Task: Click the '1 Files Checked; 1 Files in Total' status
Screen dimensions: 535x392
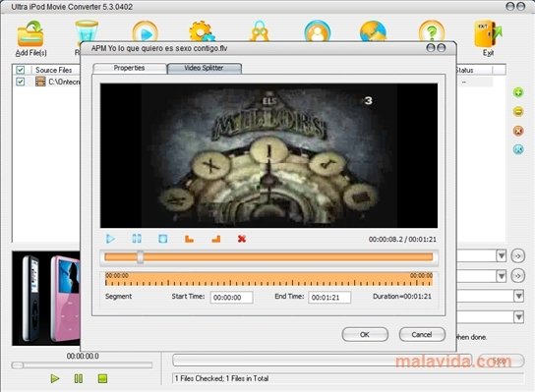Action: 222,378
